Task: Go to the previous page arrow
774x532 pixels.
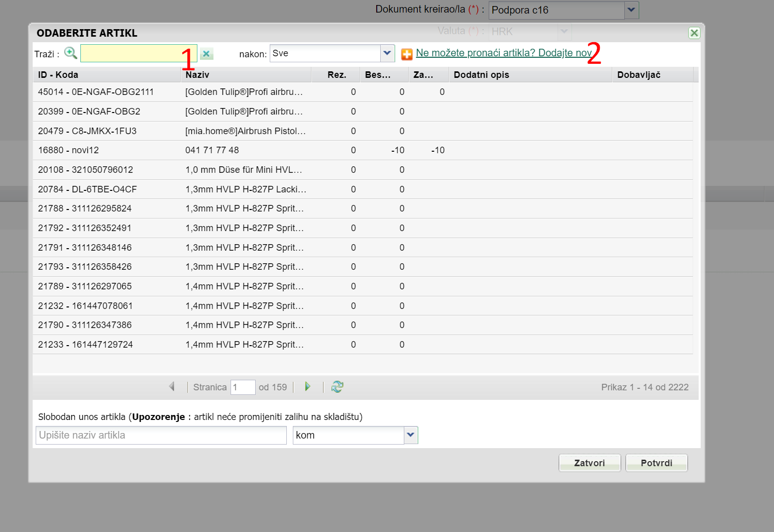Action: click(x=172, y=387)
